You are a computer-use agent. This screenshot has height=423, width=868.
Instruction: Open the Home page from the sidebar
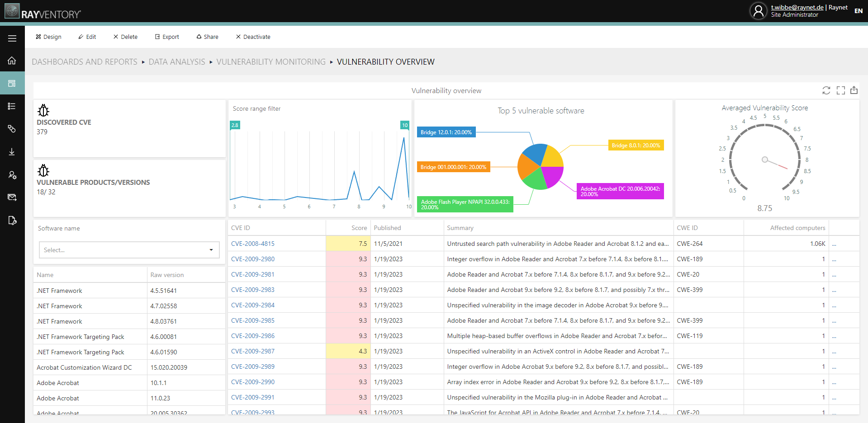[x=12, y=61]
